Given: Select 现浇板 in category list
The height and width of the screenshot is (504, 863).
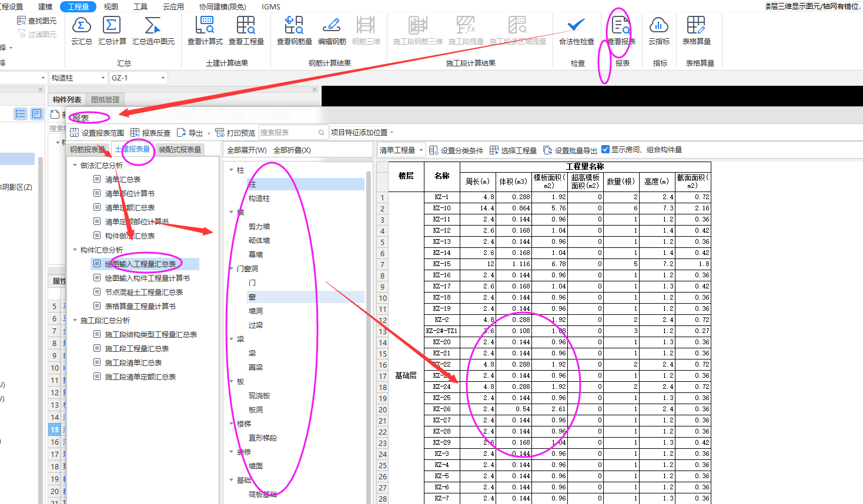Looking at the screenshot, I should point(259,396).
